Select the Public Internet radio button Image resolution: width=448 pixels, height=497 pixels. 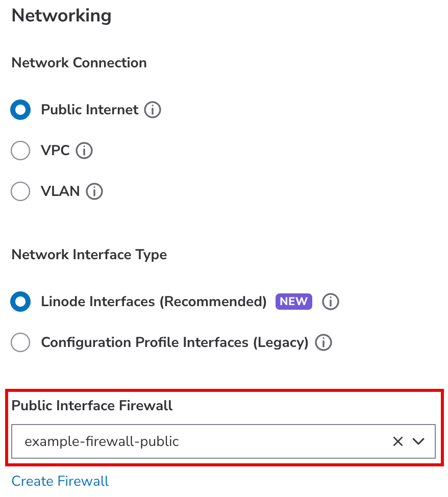click(20, 110)
